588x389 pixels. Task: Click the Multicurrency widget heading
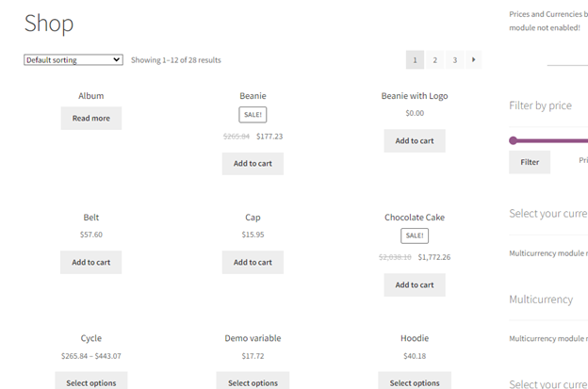[x=541, y=300]
